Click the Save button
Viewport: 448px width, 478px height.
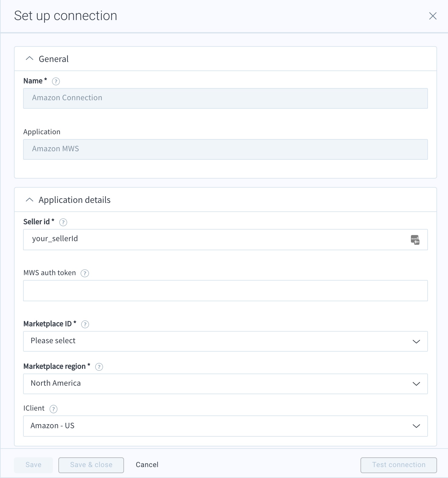[33, 465]
